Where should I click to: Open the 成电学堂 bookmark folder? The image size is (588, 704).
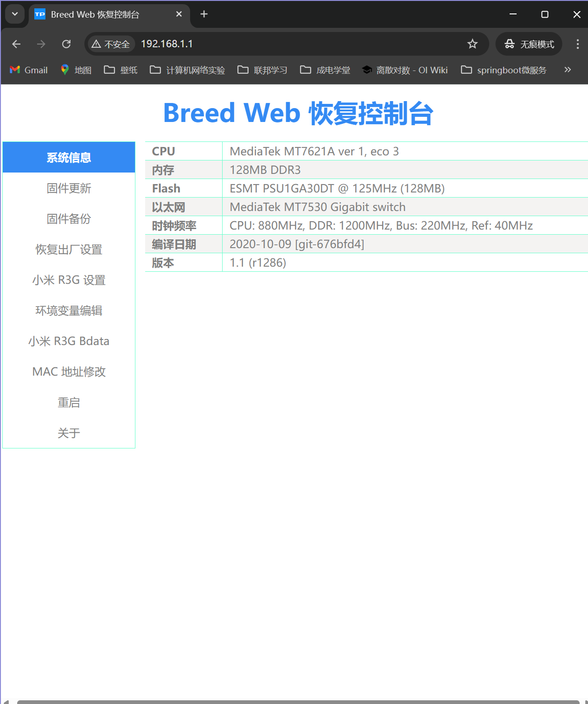[325, 70]
